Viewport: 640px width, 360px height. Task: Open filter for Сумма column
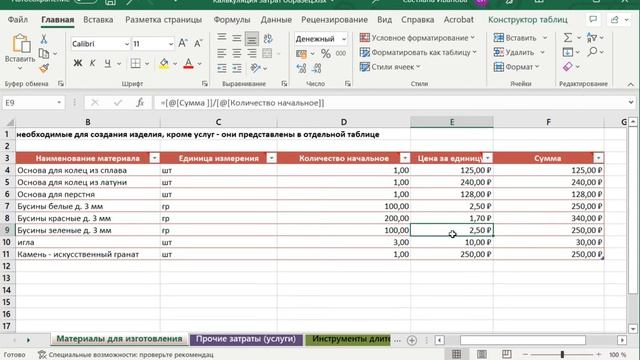598,158
